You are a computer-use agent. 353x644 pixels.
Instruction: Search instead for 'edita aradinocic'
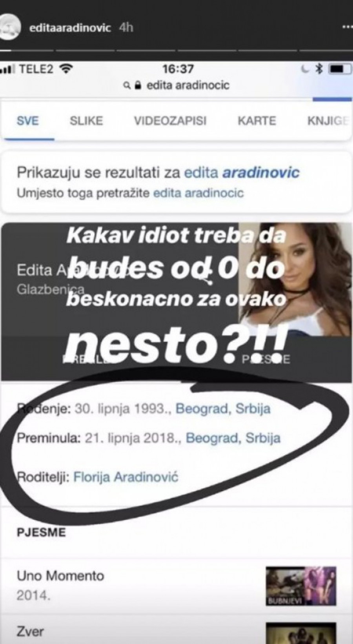198,193
